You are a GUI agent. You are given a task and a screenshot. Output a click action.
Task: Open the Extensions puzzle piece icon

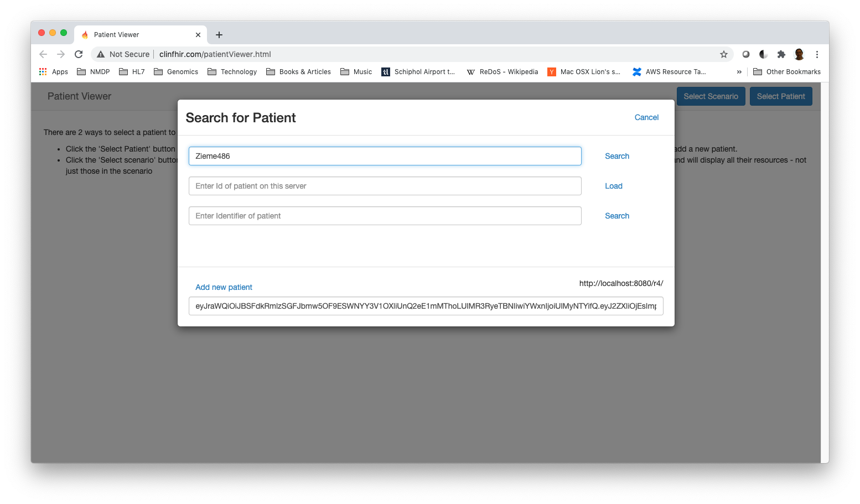781,54
